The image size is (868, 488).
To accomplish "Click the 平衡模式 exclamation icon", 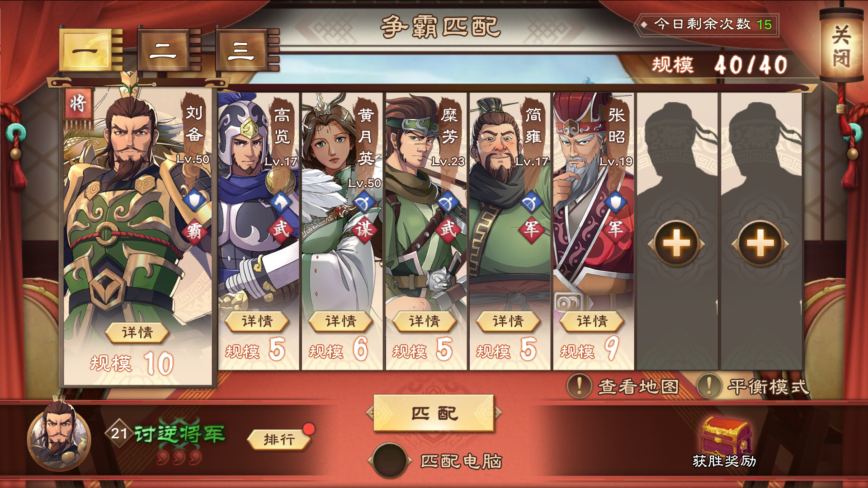I will tap(709, 386).
